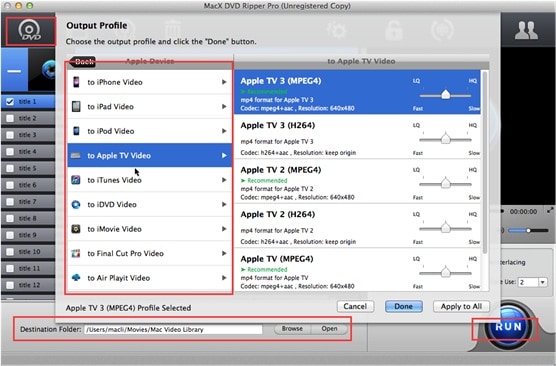
Task: Select the to Final Cut Pro Video category
Action: [149, 253]
